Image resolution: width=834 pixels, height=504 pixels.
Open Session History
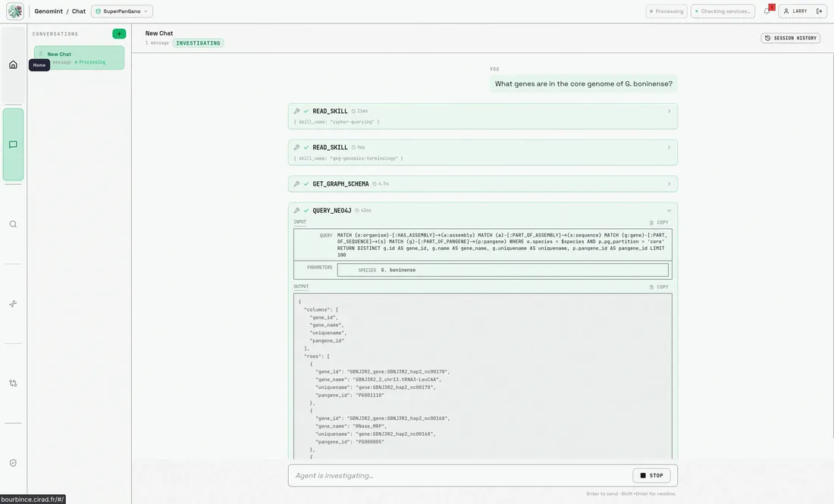[790, 39]
